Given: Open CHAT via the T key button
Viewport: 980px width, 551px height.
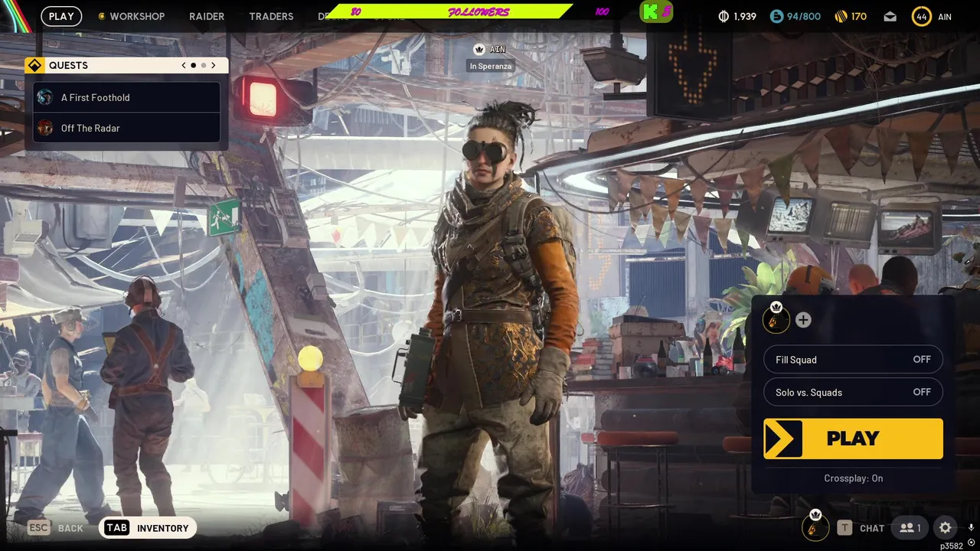Looking at the screenshot, I should pyautogui.click(x=861, y=528).
